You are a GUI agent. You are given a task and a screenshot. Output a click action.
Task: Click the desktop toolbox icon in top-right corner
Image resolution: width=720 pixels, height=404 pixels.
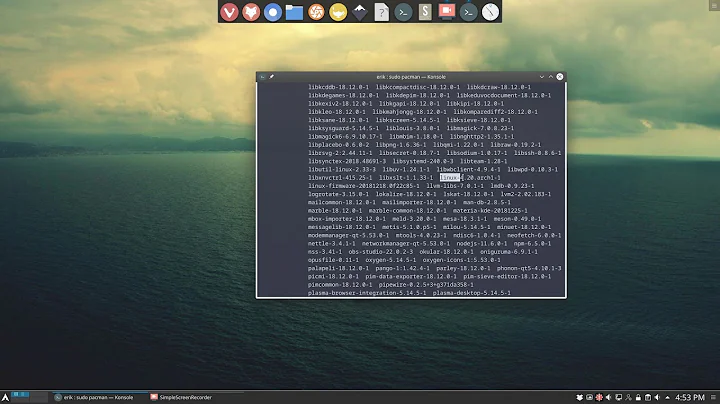(714, 5)
